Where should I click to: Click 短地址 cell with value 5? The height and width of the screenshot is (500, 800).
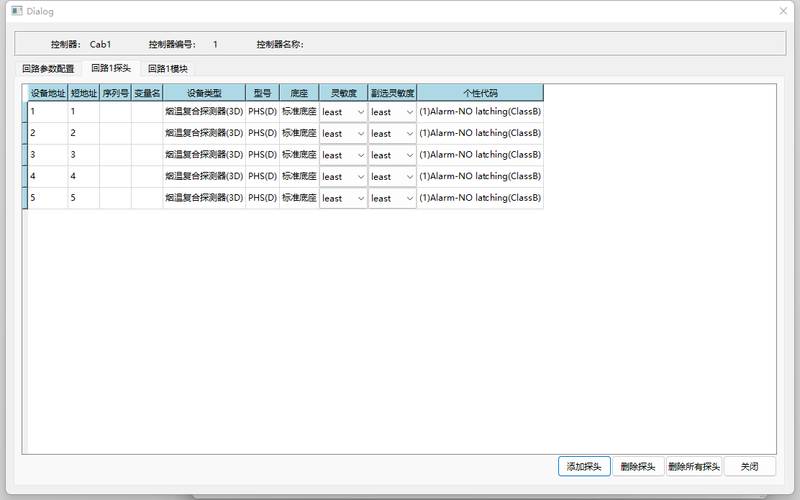84,198
